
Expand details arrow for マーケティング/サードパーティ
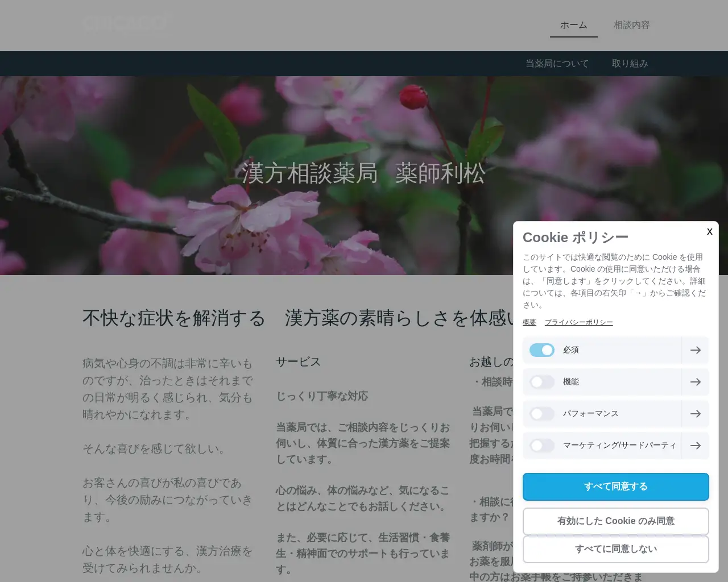pos(695,446)
